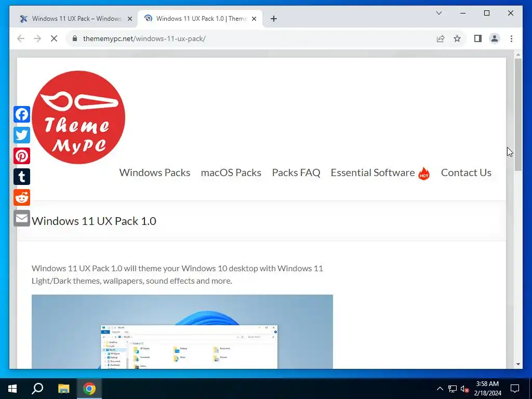
Task: Show hidden system tray icons
Action: click(440, 389)
